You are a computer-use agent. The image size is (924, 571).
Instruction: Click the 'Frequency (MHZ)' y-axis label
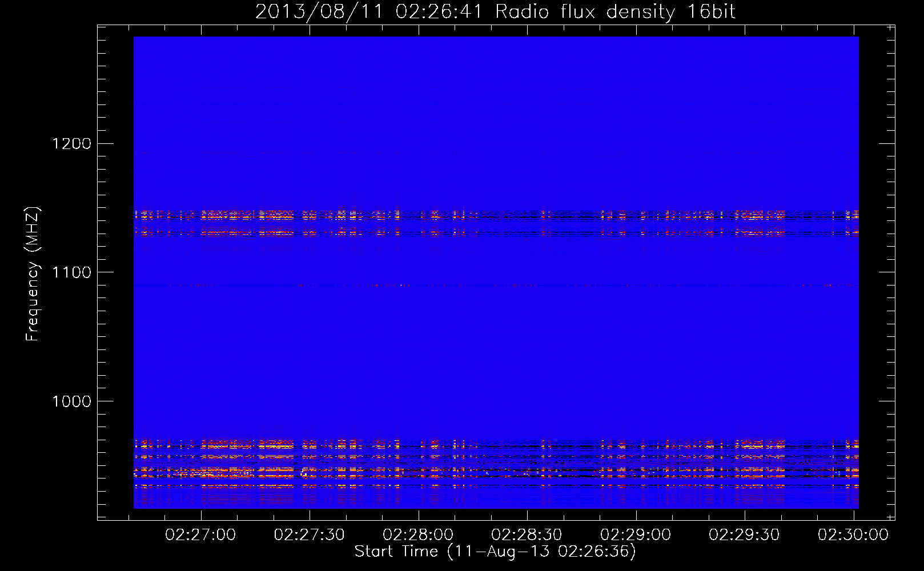tap(33, 274)
